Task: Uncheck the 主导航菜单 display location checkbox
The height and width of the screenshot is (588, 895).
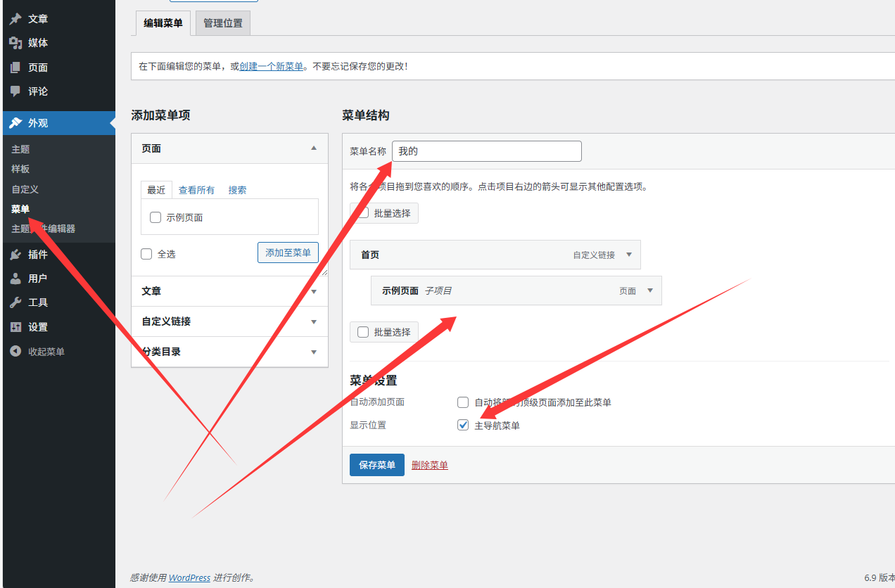Action: tap(463, 425)
